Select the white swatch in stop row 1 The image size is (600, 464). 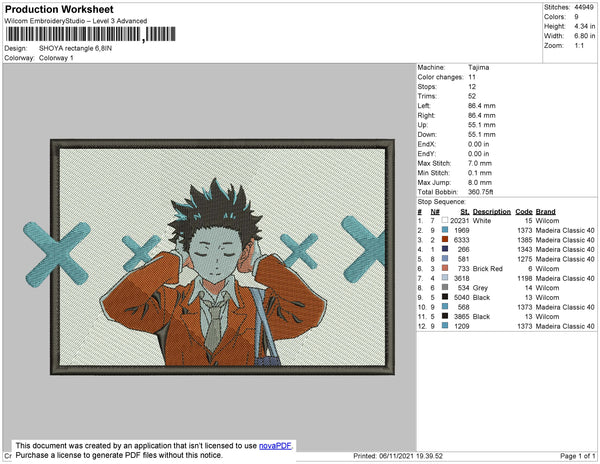pos(445,220)
